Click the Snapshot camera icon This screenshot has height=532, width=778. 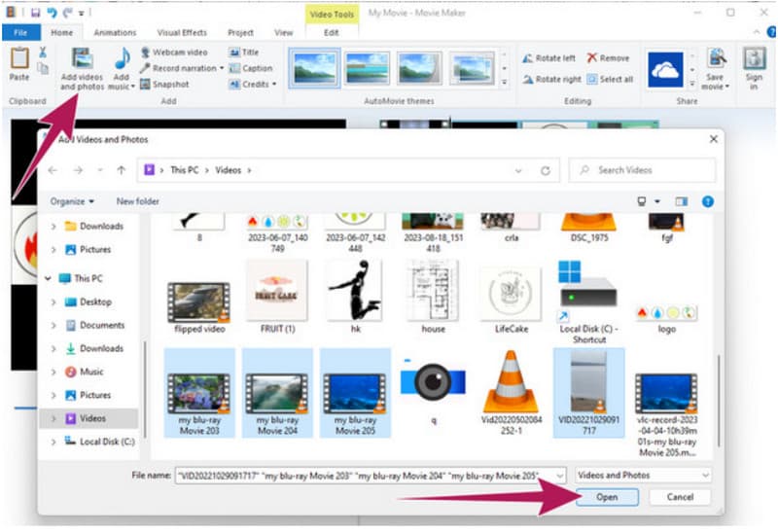[x=146, y=85]
